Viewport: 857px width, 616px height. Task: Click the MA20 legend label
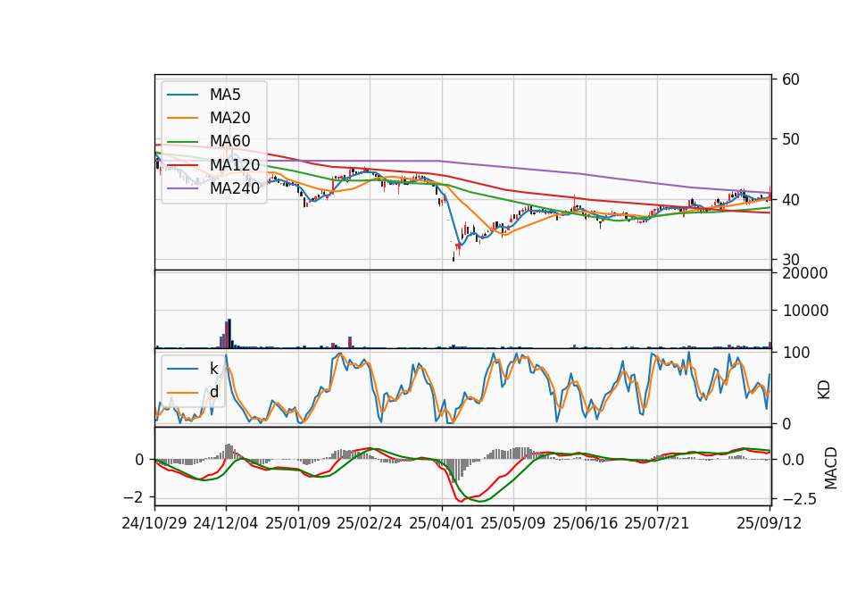[229, 118]
